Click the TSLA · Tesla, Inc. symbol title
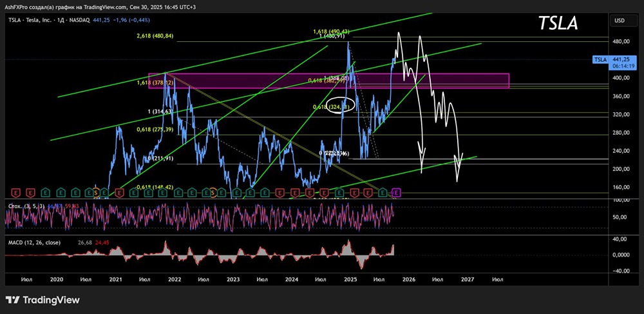The height and width of the screenshot is (314, 644). pos(29,20)
